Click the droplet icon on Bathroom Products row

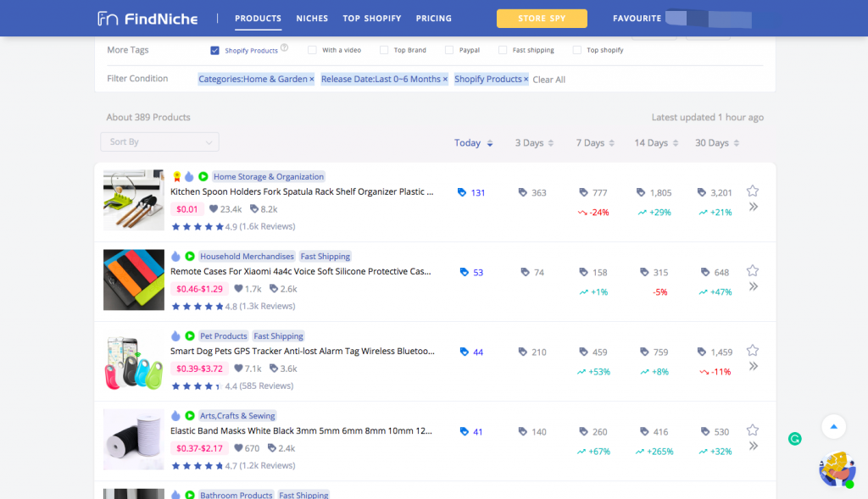click(175, 495)
